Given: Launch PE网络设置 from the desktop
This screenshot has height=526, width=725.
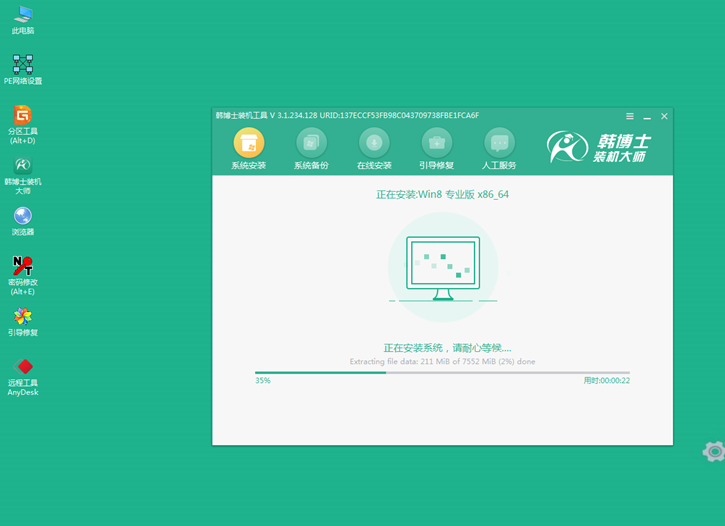Looking at the screenshot, I should (x=22, y=64).
